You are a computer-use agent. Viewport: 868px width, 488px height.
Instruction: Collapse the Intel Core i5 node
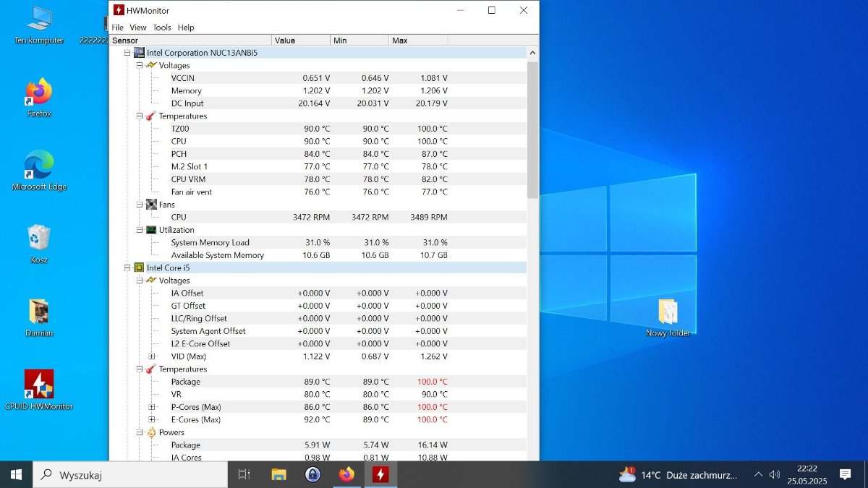(127, 267)
